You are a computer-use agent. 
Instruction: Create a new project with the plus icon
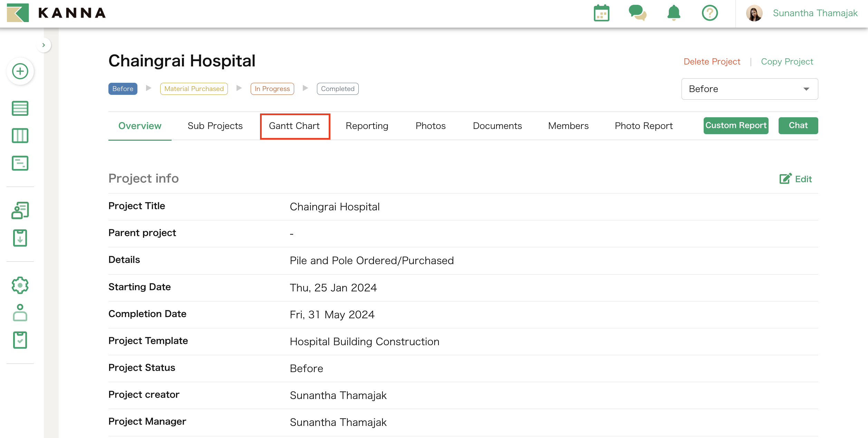[20, 71]
